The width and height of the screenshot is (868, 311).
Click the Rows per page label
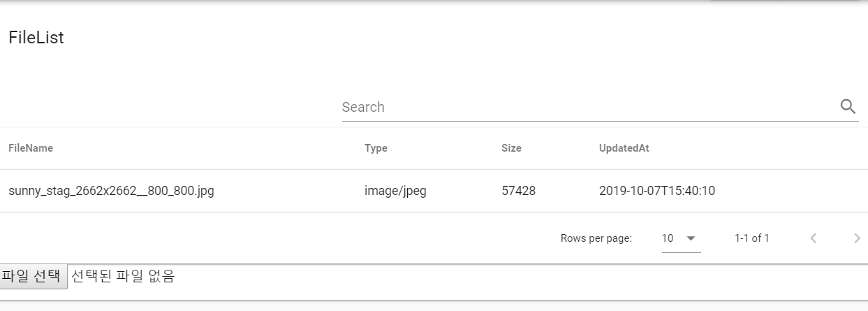596,238
